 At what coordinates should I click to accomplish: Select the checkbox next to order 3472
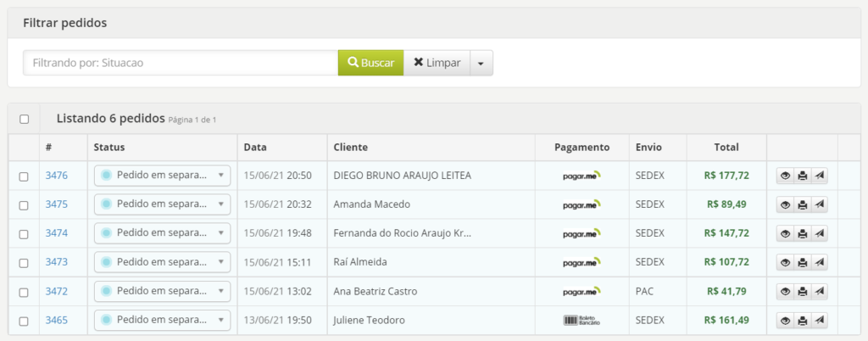click(24, 292)
